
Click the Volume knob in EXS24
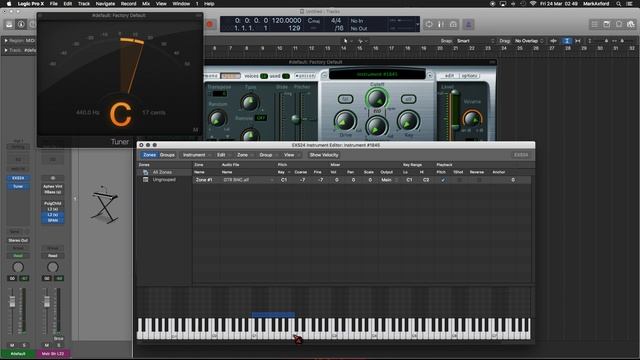(x=472, y=119)
